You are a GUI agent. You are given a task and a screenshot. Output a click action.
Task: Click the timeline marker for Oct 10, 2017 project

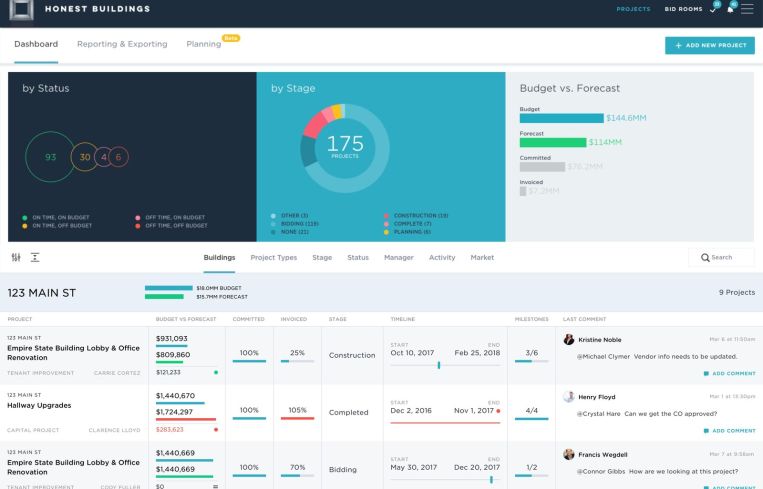438,365
